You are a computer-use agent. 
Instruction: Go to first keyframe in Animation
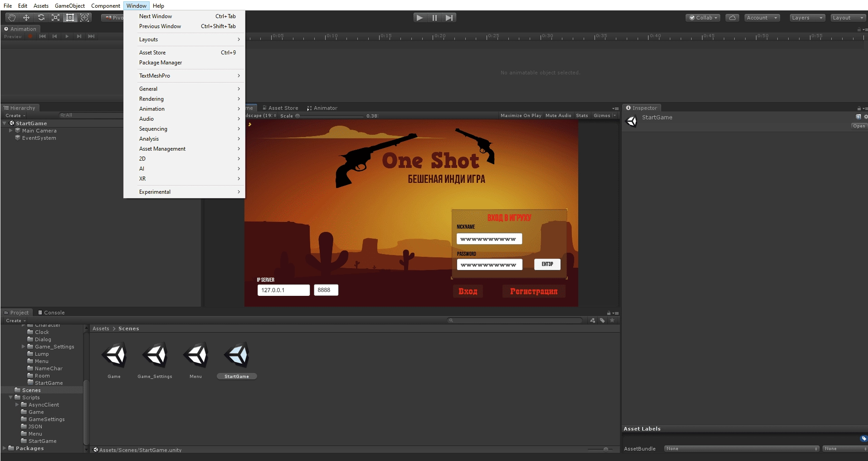[x=42, y=36]
